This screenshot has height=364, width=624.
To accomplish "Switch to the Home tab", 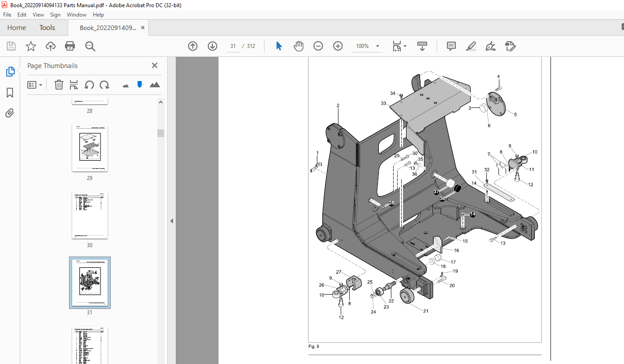I will click(x=17, y=28).
